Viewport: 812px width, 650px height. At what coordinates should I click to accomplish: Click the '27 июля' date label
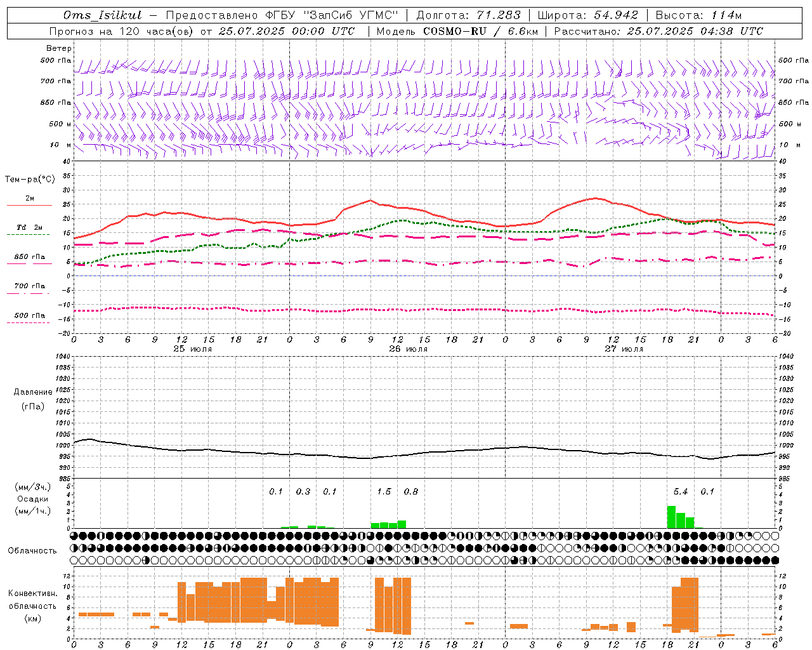point(624,349)
